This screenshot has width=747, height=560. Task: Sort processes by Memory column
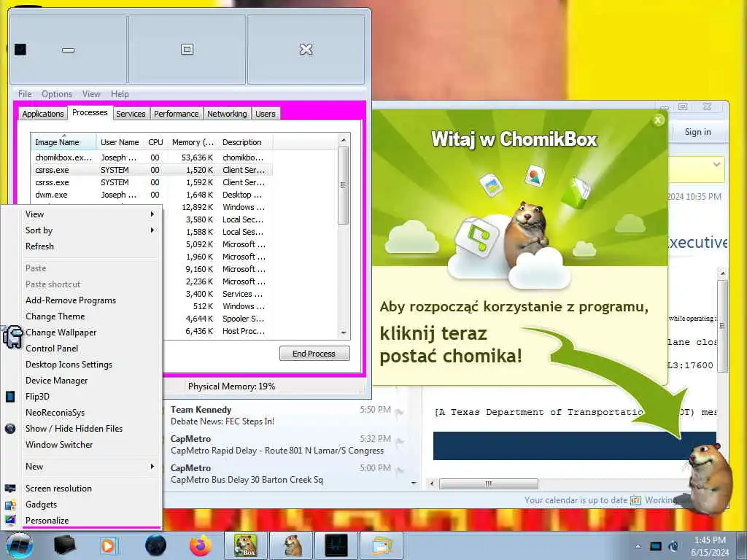193,142
